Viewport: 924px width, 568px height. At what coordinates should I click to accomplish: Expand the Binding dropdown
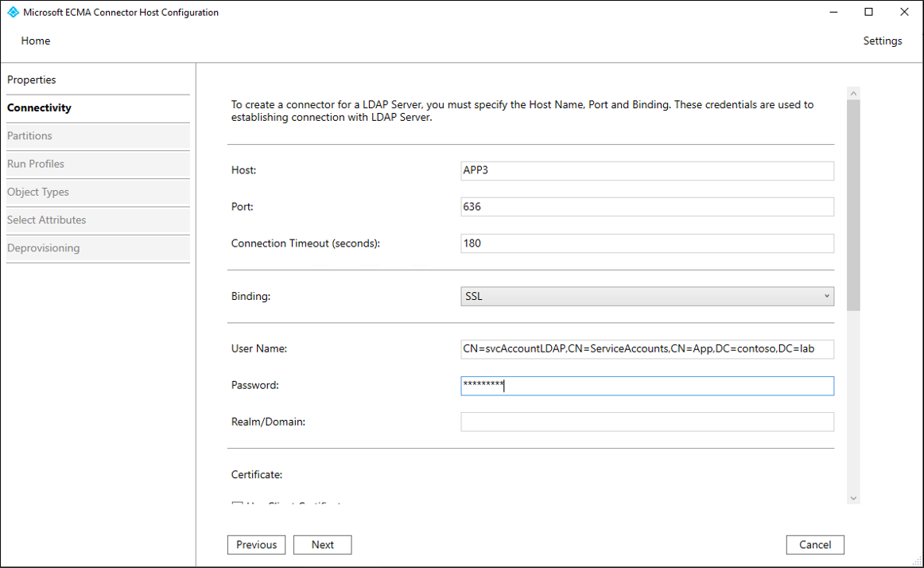coord(646,297)
